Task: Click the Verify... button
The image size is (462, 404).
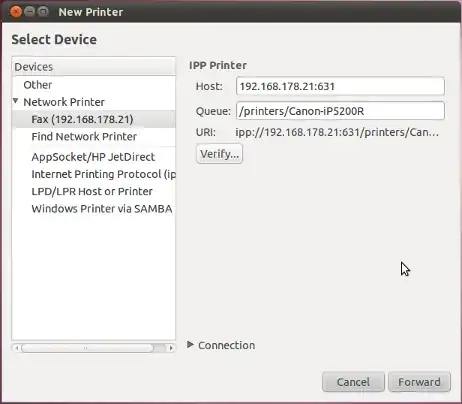Action: (x=219, y=154)
